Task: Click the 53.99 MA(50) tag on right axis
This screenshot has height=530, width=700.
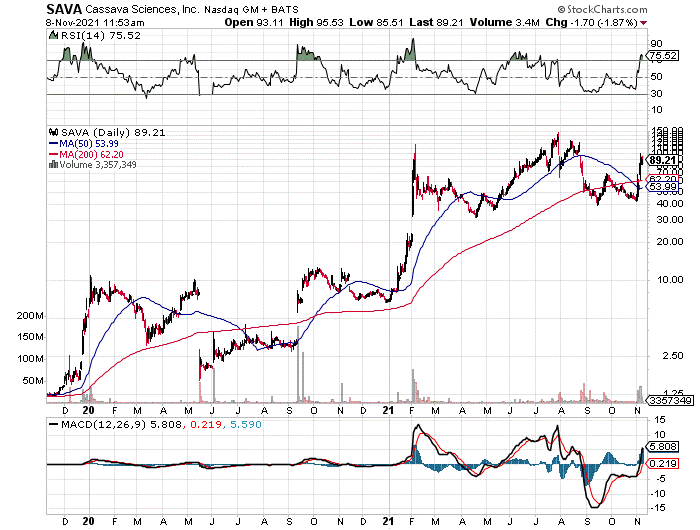Action: point(662,187)
